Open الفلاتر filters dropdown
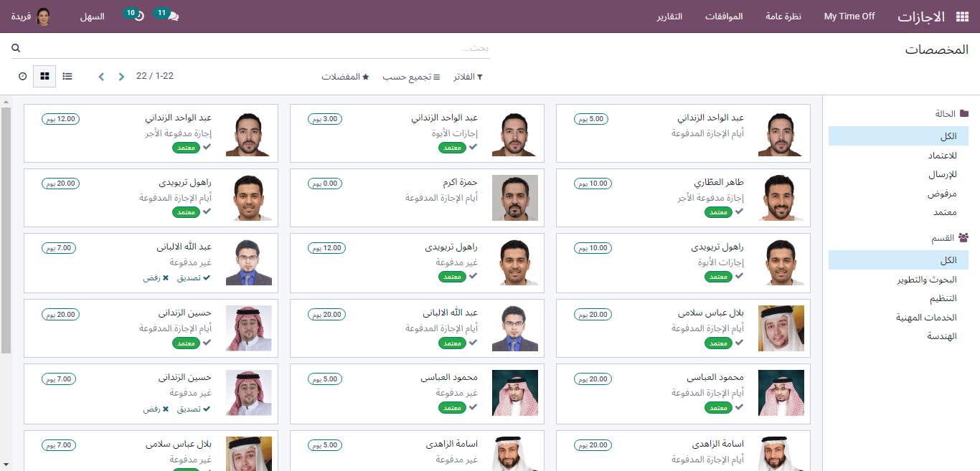 (468, 77)
